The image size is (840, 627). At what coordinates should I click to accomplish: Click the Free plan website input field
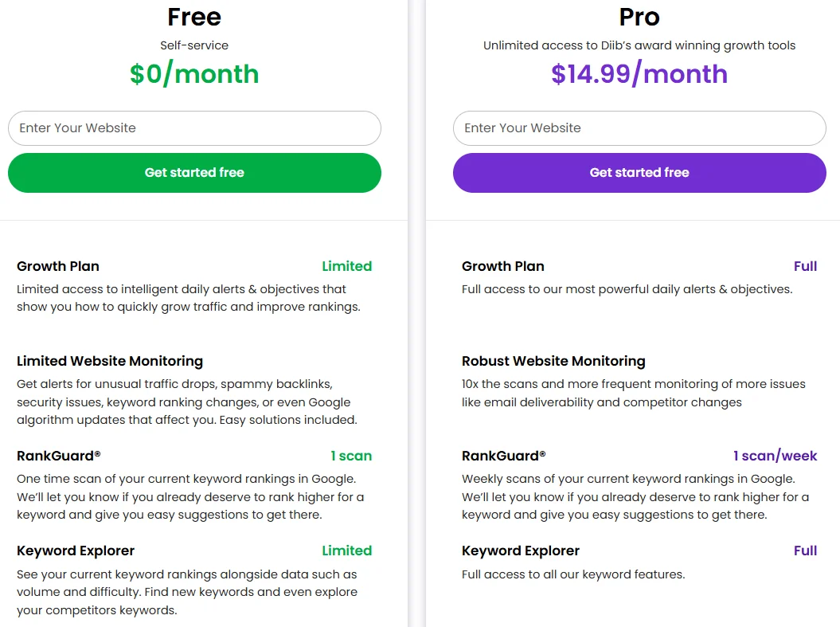[194, 128]
